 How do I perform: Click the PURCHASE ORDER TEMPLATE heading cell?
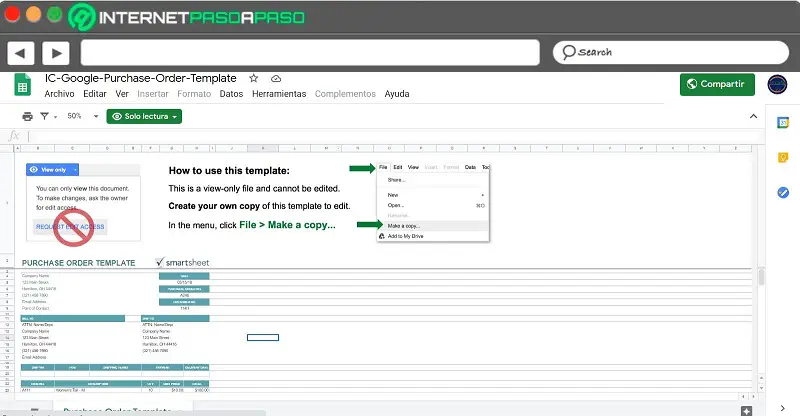point(79,263)
